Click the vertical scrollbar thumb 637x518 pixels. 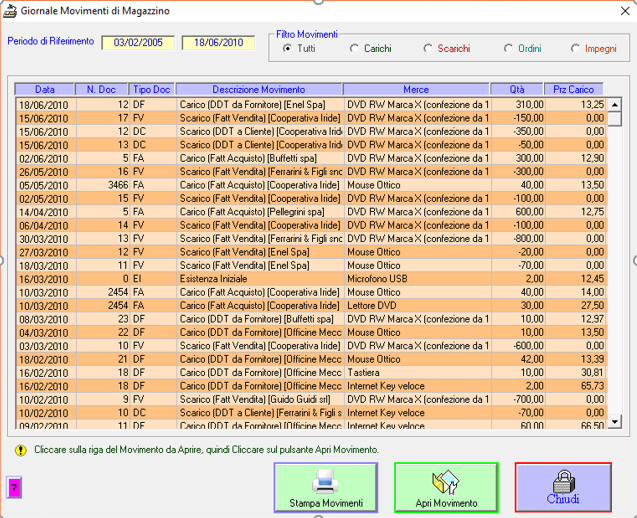click(x=615, y=119)
